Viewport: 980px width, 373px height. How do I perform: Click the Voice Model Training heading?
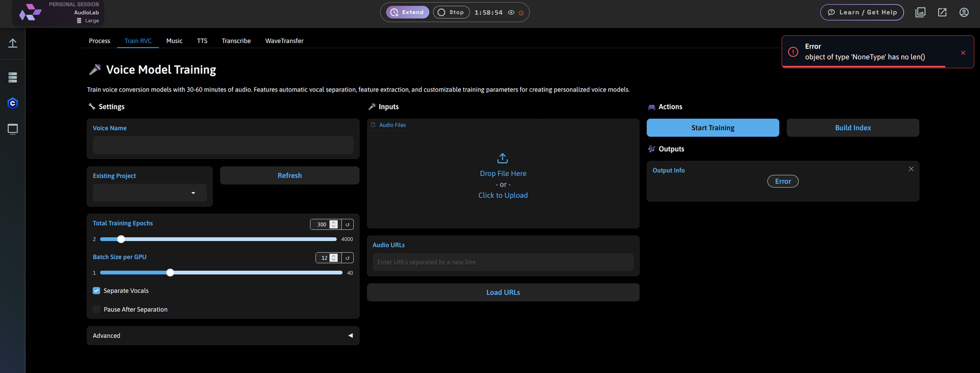tap(161, 70)
